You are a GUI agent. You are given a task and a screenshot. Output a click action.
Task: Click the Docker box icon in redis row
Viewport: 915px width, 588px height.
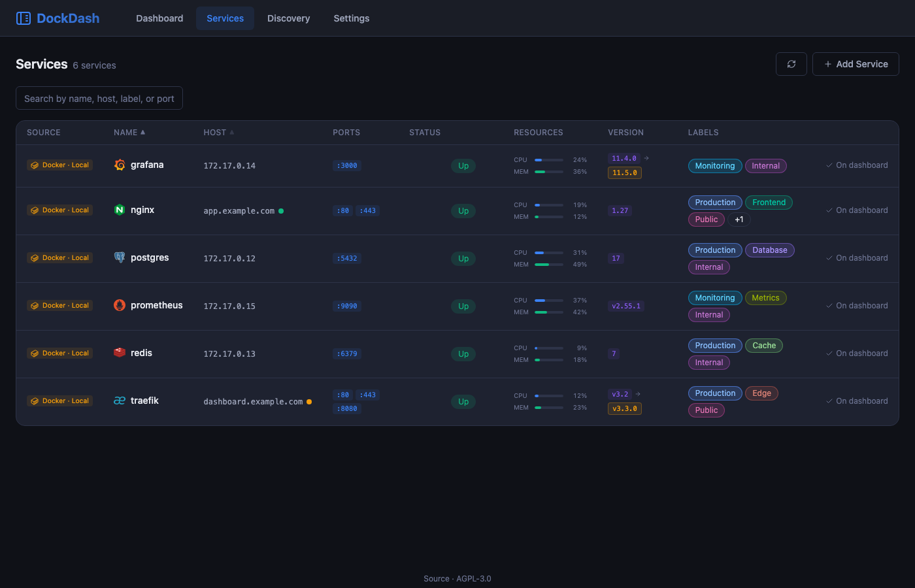[x=35, y=353]
